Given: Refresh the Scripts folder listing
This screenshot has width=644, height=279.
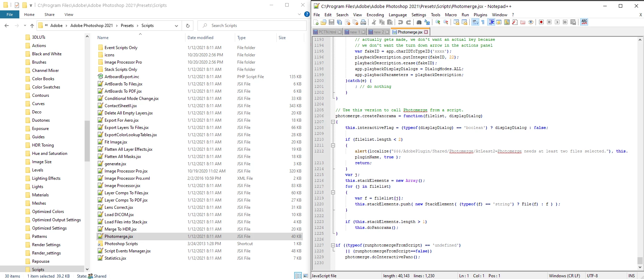Looking at the screenshot, I should (188, 26).
